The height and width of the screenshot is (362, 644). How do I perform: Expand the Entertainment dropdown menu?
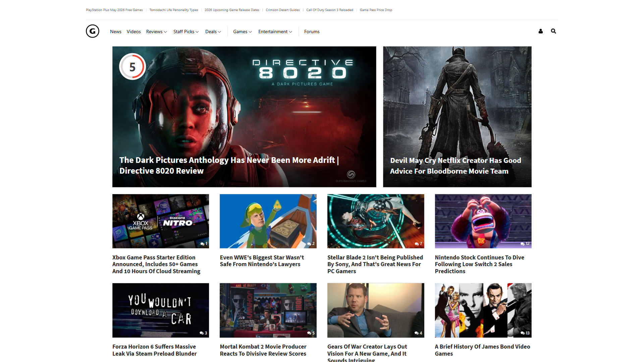(275, 32)
